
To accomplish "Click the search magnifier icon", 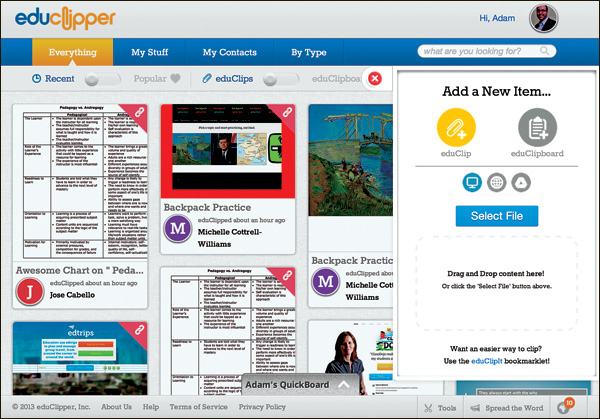I will pyautogui.click(x=544, y=51).
